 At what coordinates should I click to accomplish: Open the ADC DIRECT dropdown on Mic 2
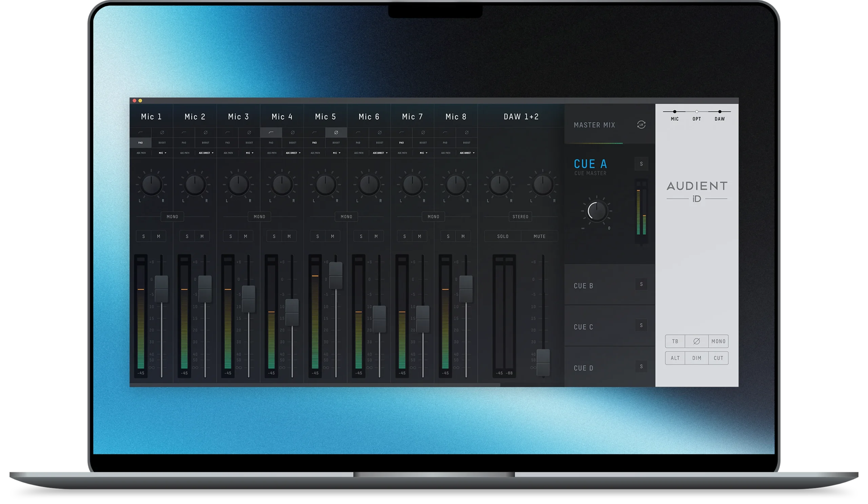click(x=205, y=153)
